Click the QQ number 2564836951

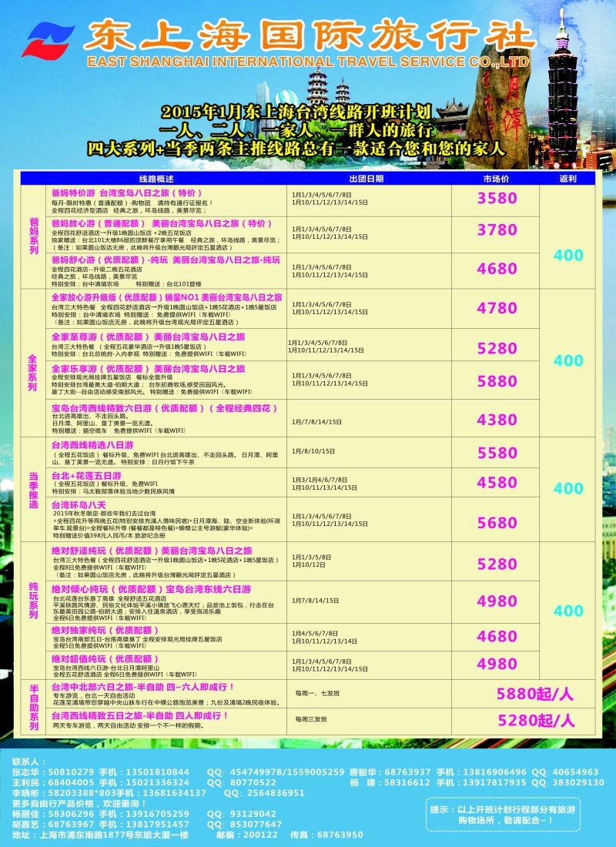pos(276,793)
